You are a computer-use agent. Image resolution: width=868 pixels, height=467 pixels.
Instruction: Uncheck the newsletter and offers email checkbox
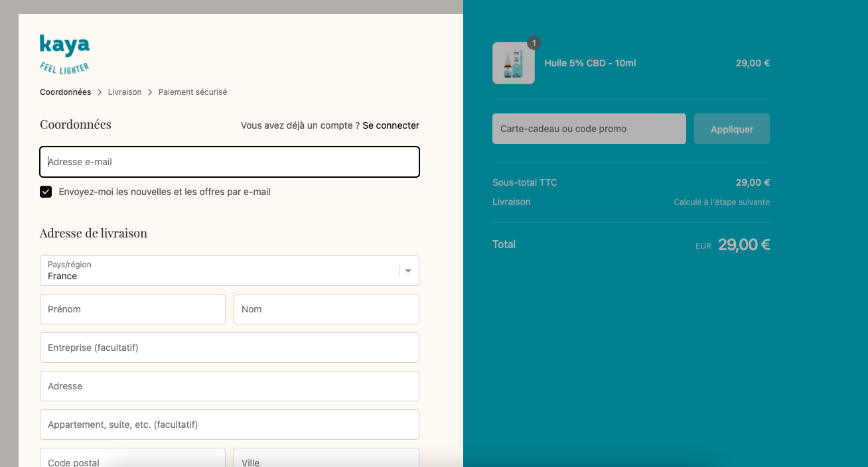click(46, 192)
